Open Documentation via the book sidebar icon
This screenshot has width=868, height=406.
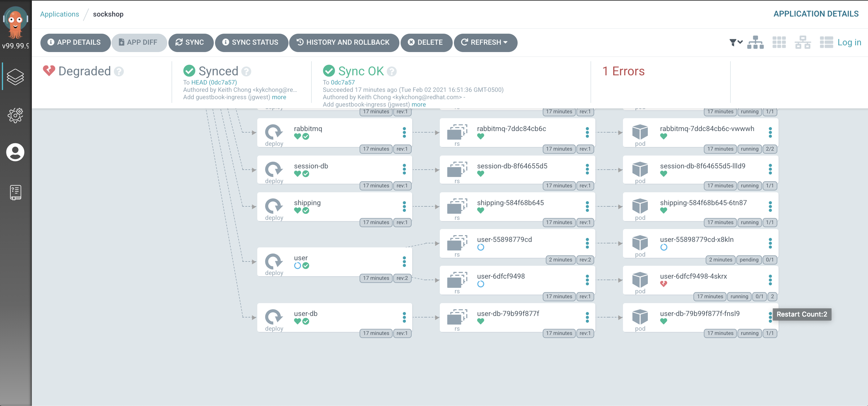coord(16,192)
